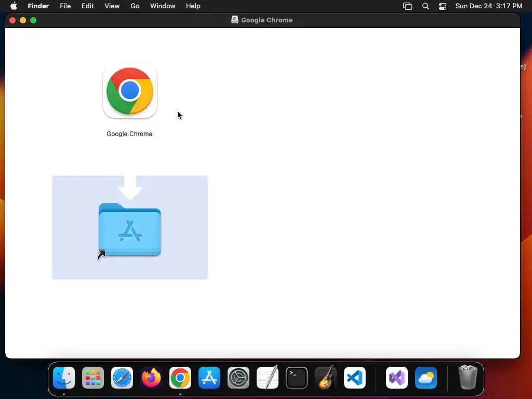Open GarageBand from the Dock
The image size is (532, 399).
pyautogui.click(x=326, y=378)
